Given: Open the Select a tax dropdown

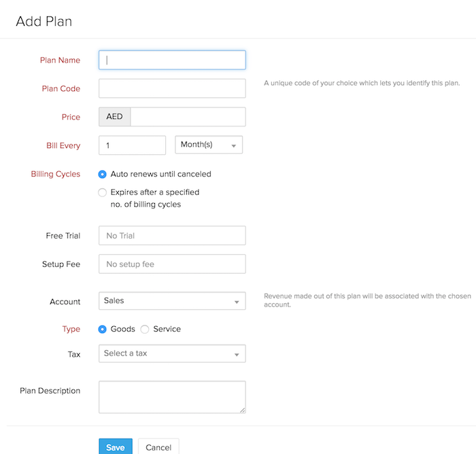Looking at the screenshot, I should (172, 353).
